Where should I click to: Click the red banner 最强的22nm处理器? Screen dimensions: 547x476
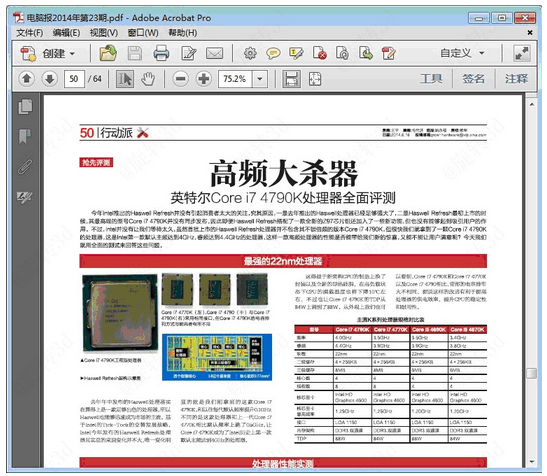pyautogui.click(x=283, y=261)
